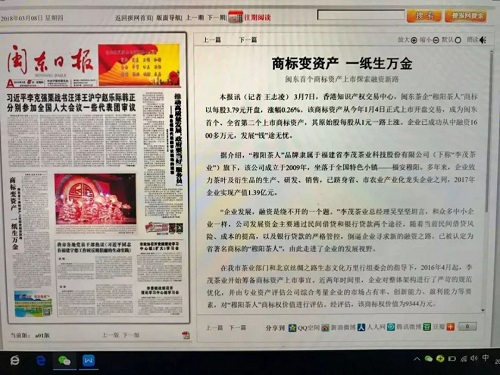The image size is (500, 375).
Task: Click the red banner beside the masthead
Action: (x=139, y=64)
